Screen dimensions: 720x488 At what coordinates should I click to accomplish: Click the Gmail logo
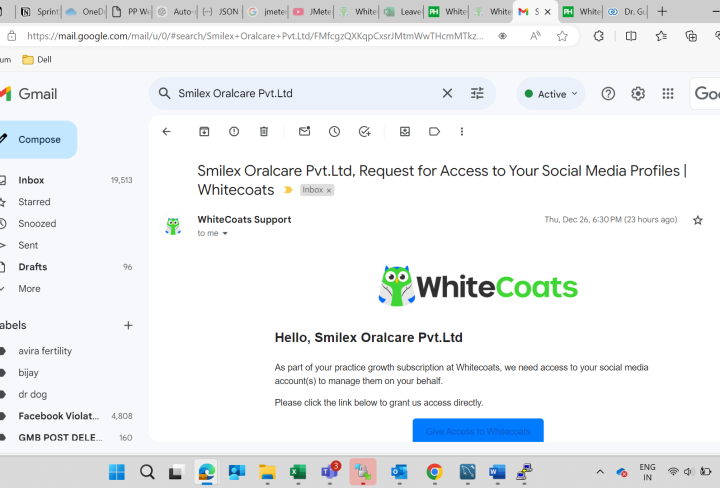coord(28,94)
